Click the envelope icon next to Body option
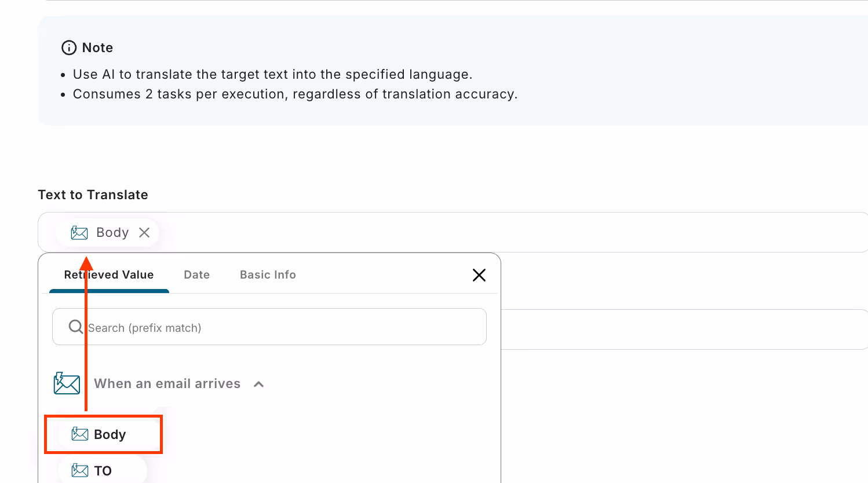868x483 pixels. tap(80, 434)
